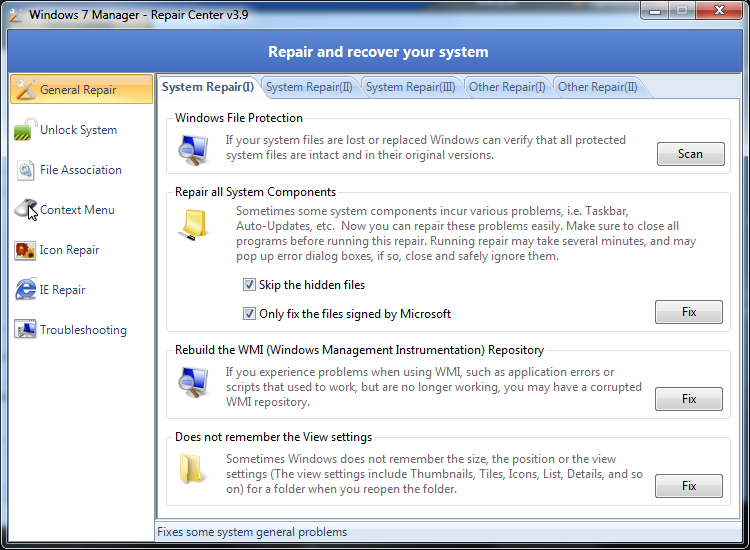The width and height of the screenshot is (750, 550).
Task: Click 'Windows File Protection' group title
Action: tap(239, 118)
